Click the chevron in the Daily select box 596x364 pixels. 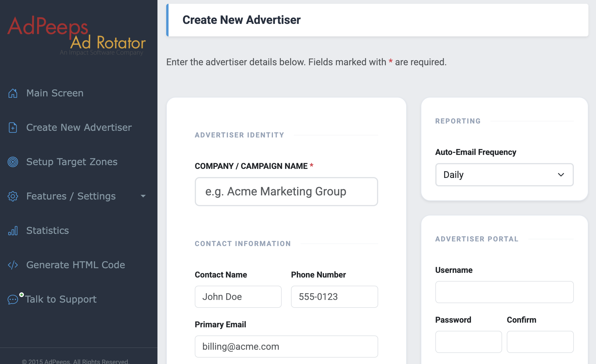tap(561, 175)
